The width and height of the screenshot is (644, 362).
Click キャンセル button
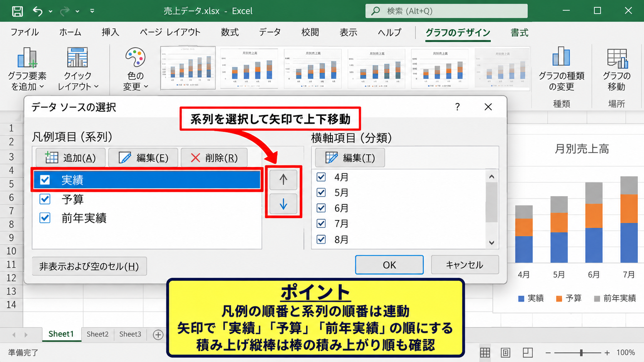pos(465,265)
